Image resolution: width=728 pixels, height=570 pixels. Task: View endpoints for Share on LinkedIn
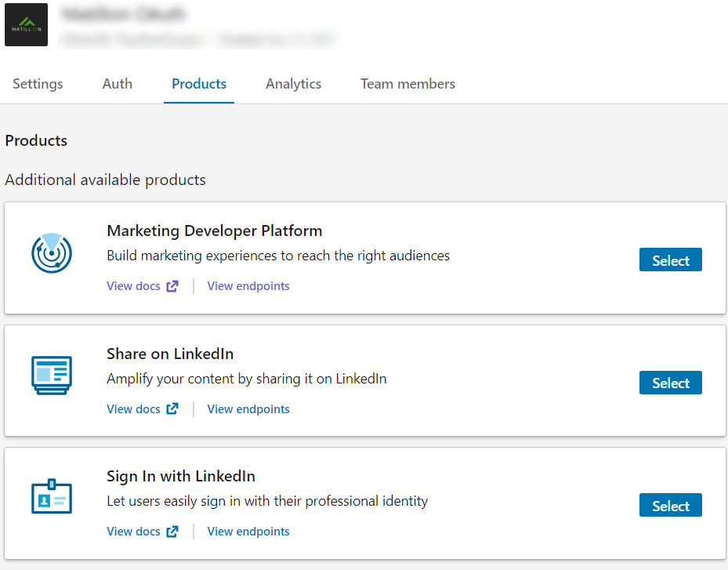pyautogui.click(x=248, y=408)
